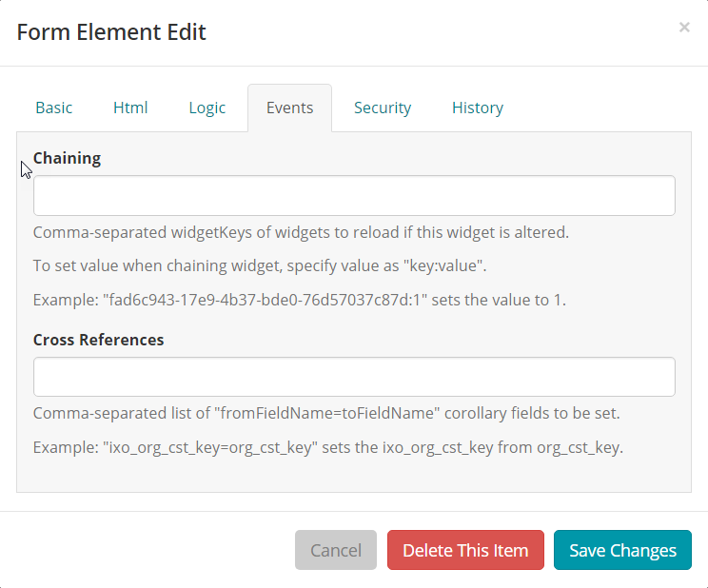View the History tab

click(478, 108)
